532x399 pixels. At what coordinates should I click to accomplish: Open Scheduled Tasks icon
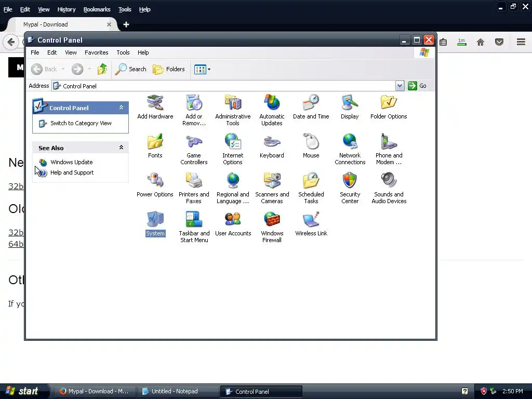311,188
